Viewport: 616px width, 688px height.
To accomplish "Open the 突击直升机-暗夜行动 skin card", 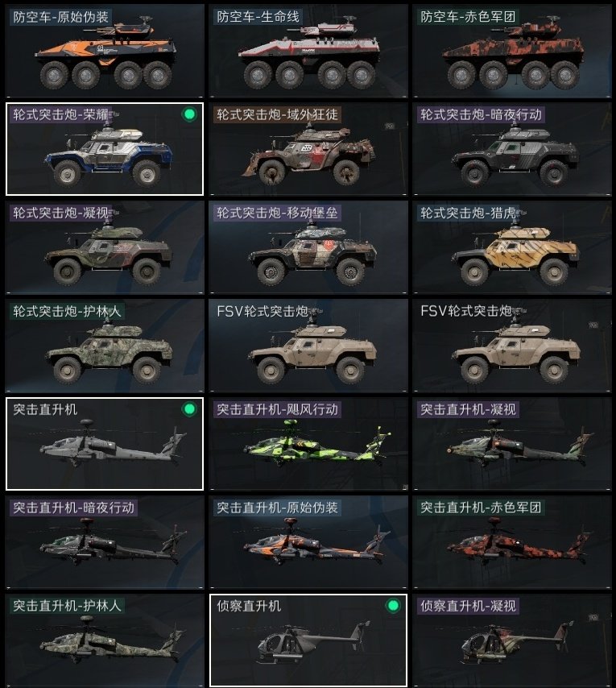I will 105,542.
